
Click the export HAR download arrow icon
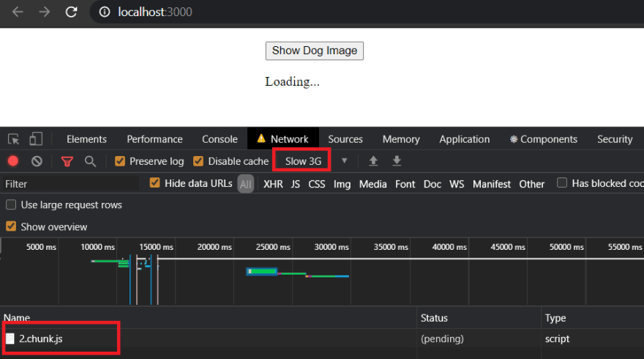[397, 160]
